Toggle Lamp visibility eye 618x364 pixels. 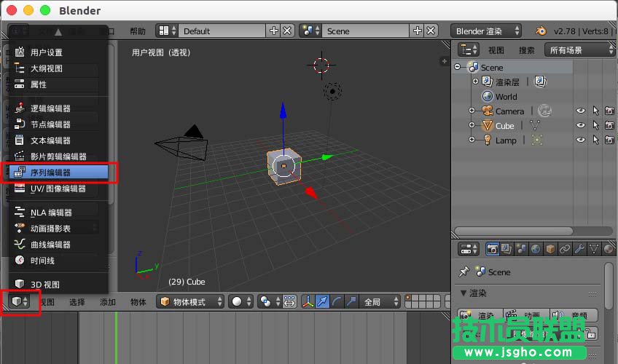tap(581, 140)
